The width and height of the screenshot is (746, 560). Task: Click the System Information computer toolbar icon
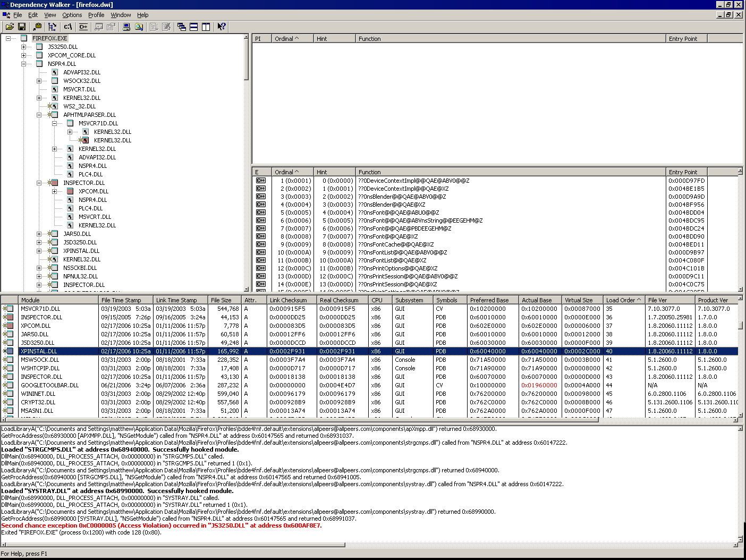click(x=126, y=27)
